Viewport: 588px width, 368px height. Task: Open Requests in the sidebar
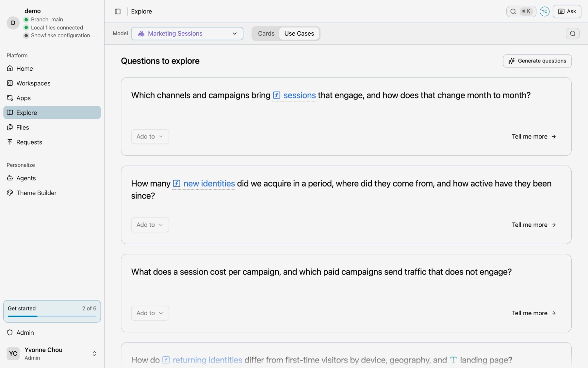[52, 142]
